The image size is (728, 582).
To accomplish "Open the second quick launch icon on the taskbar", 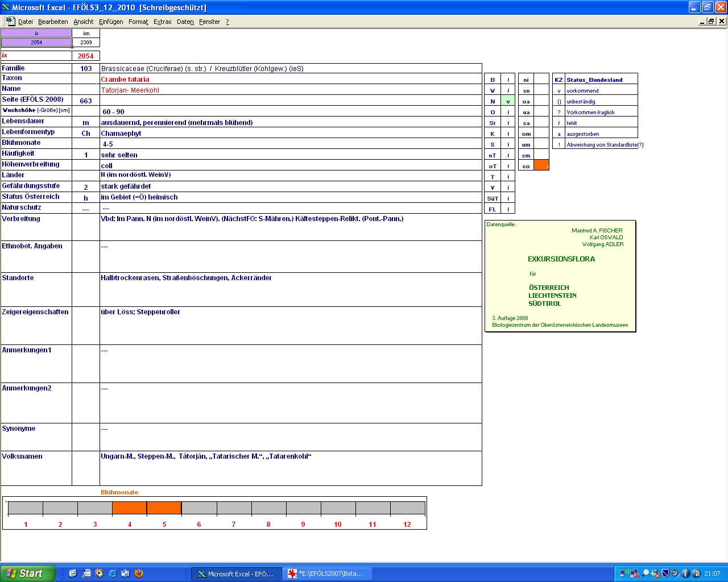I will tap(86, 573).
